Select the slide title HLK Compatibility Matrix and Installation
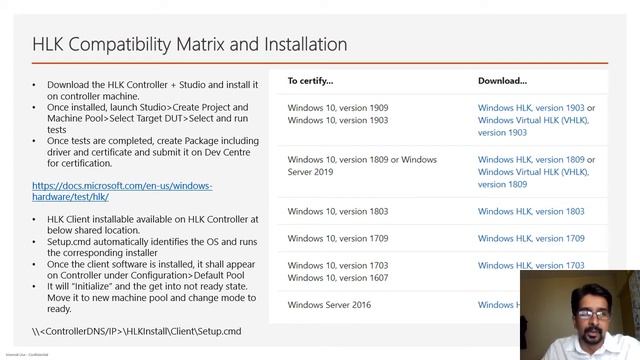The height and width of the screenshot is (360, 640). click(190, 44)
